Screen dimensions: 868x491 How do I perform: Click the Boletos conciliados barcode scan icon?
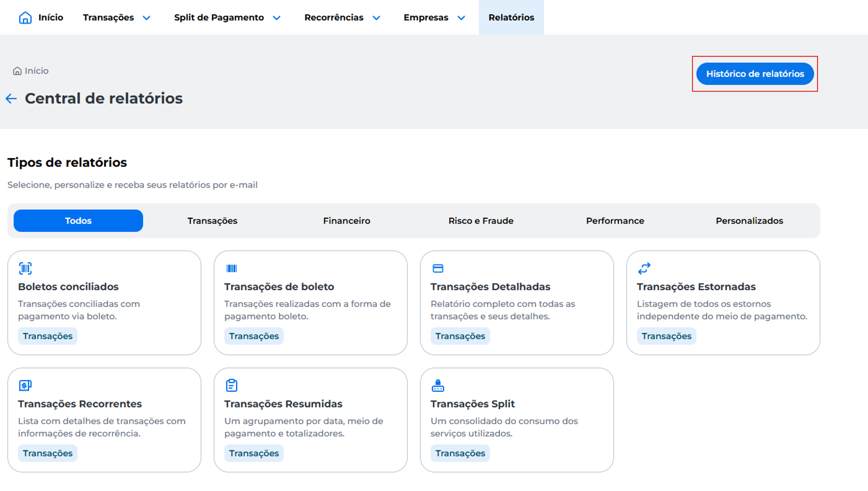[25, 268]
